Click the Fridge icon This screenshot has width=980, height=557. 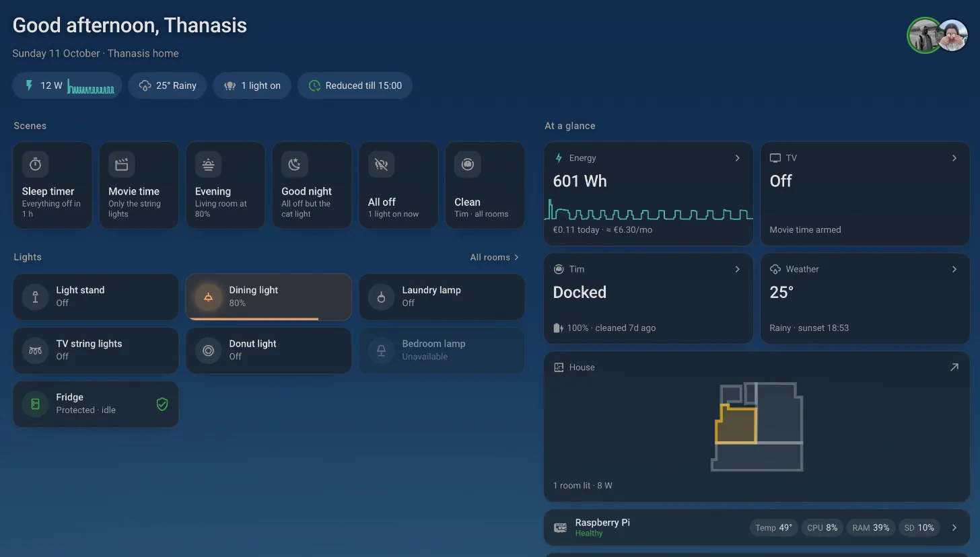(35, 404)
